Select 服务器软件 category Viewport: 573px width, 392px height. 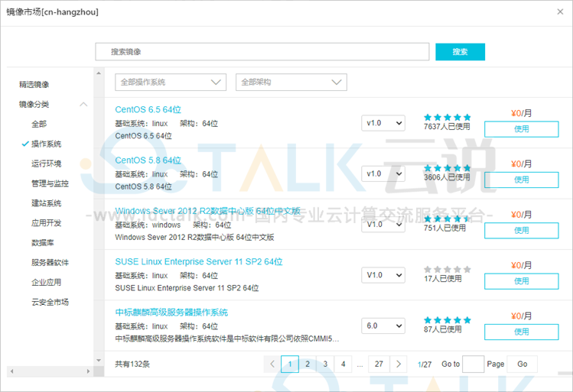click(x=50, y=262)
